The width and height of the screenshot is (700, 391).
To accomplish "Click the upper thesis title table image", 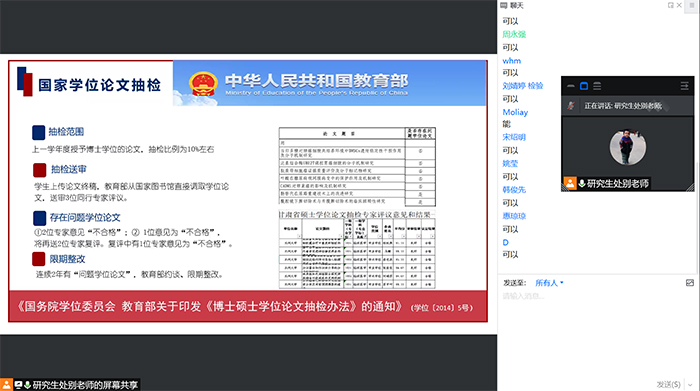I will (x=357, y=166).
